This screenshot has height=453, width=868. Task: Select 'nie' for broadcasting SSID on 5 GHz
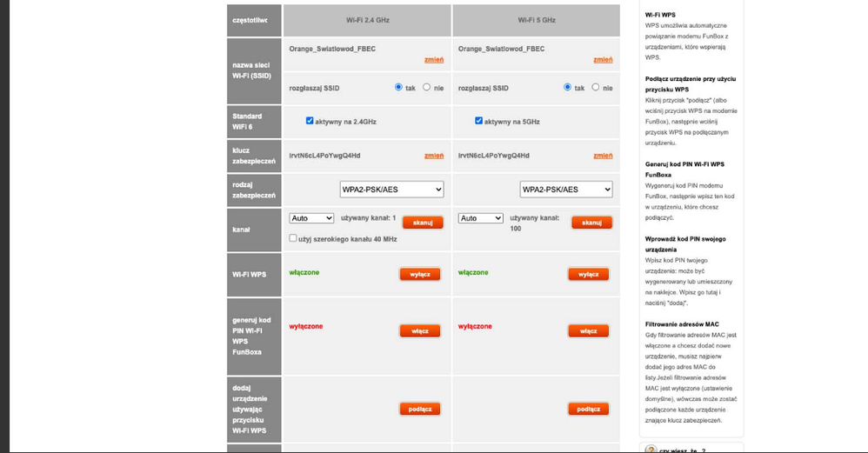coord(596,87)
